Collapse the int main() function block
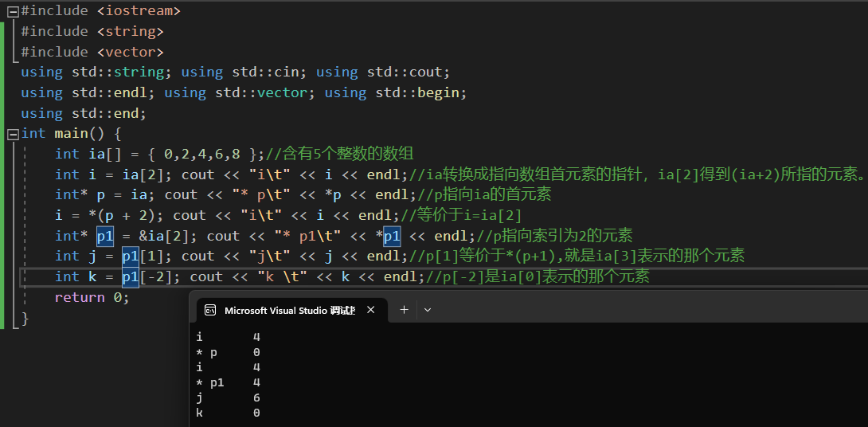The width and height of the screenshot is (868, 427). click(x=13, y=134)
